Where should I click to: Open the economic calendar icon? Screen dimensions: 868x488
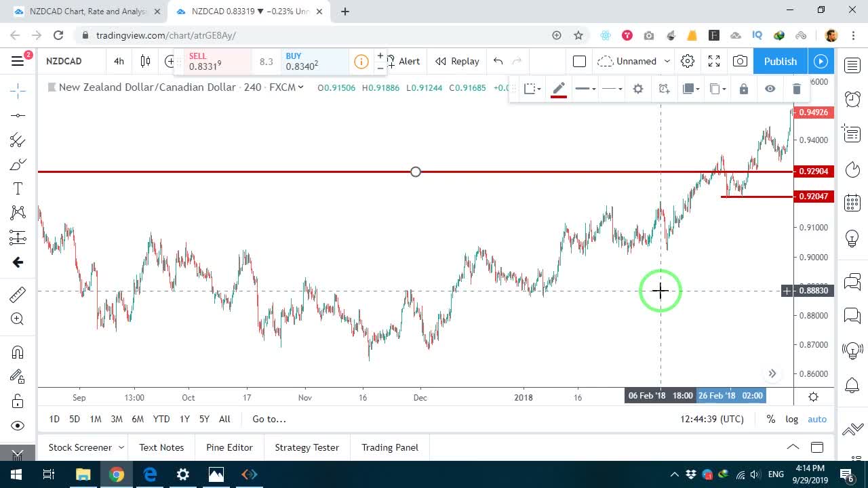[852, 203]
